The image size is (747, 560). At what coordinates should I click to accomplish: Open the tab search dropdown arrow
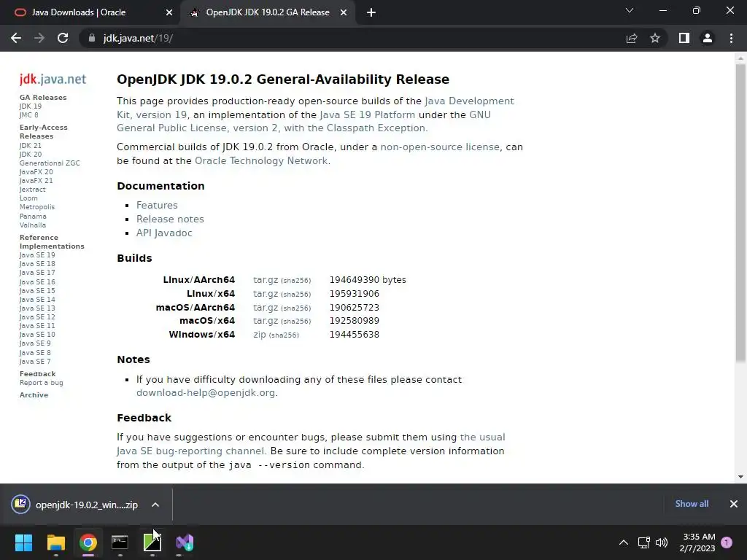coord(630,10)
